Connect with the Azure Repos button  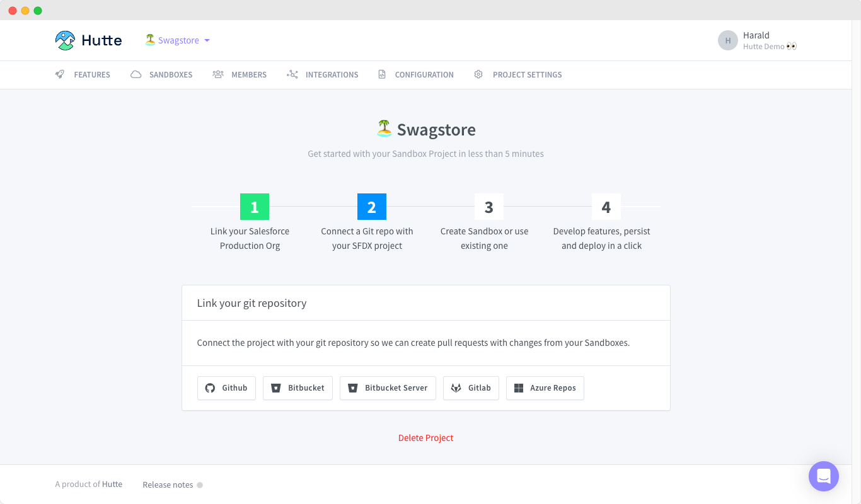[545, 388]
